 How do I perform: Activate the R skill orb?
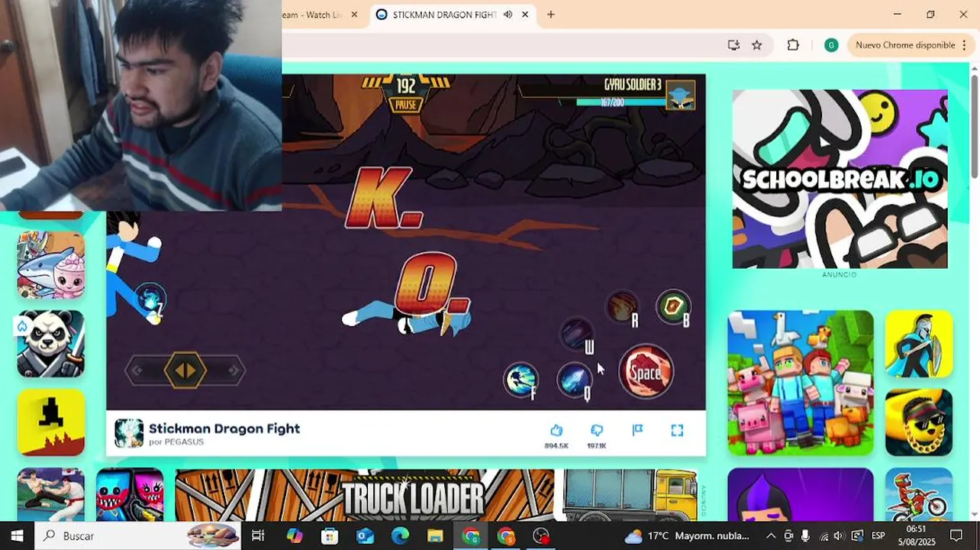(x=623, y=307)
